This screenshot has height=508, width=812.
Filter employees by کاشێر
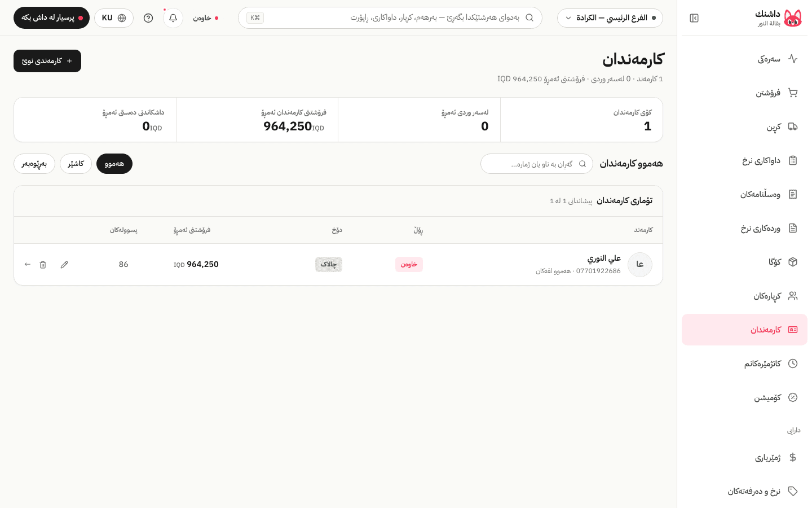[x=76, y=164]
